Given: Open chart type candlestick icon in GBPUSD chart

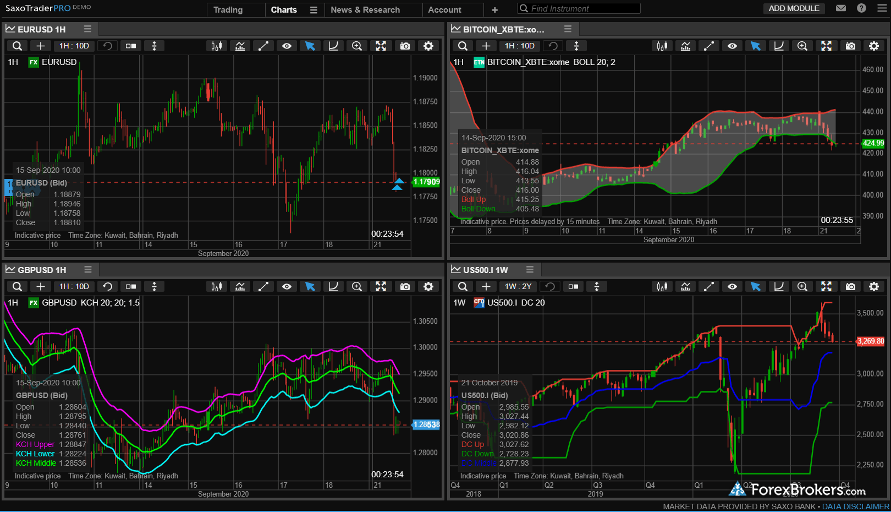Looking at the screenshot, I should [x=216, y=286].
